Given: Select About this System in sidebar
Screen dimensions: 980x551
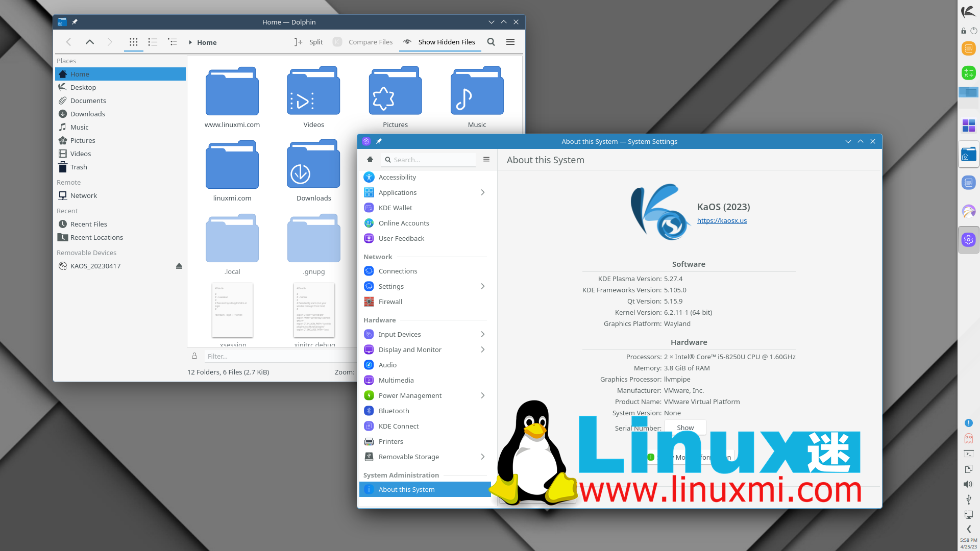Looking at the screenshot, I should (x=425, y=489).
